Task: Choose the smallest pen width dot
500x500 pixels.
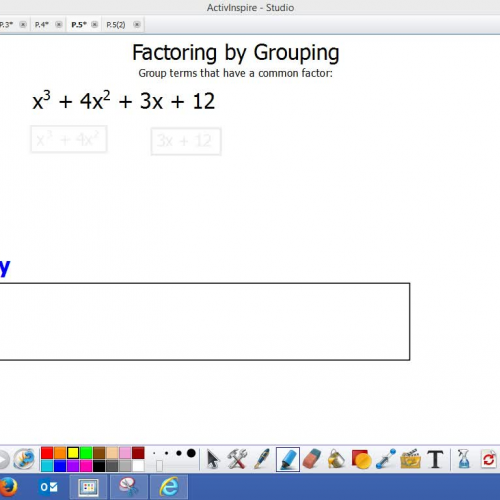Action: [x=154, y=453]
